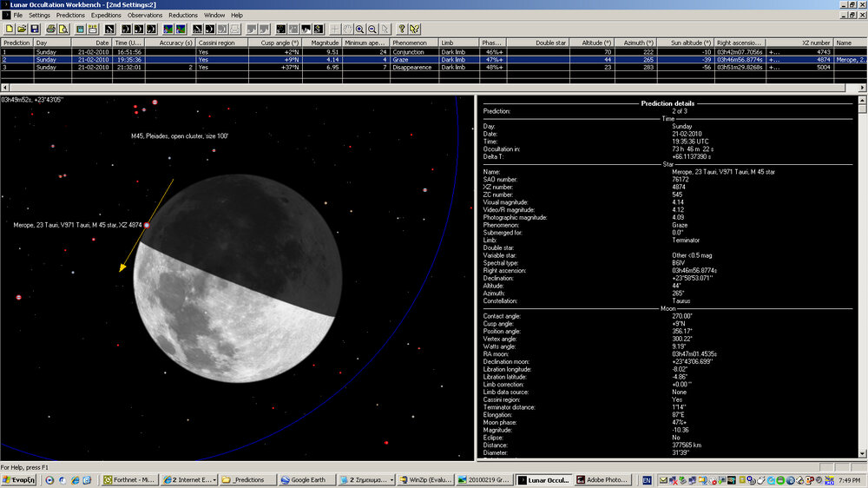Click the Help question mark icon

pos(402,29)
